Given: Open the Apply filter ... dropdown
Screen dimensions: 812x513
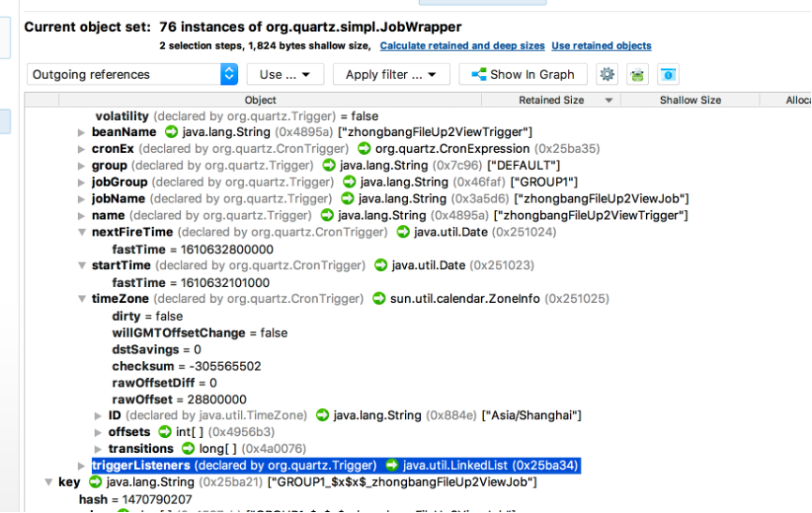Looking at the screenshot, I should (x=391, y=75).
